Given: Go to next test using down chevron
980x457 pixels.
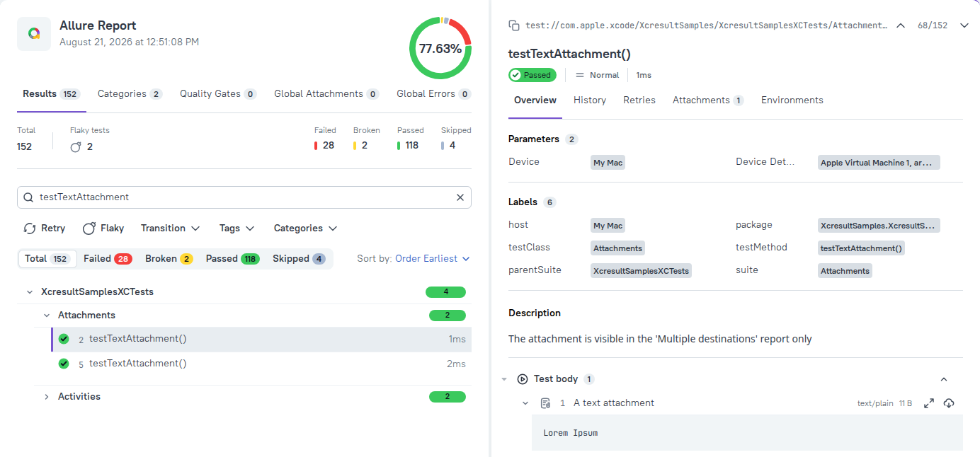Looking at the screenshot, I should pyautogui.click(x=964, y=25).
